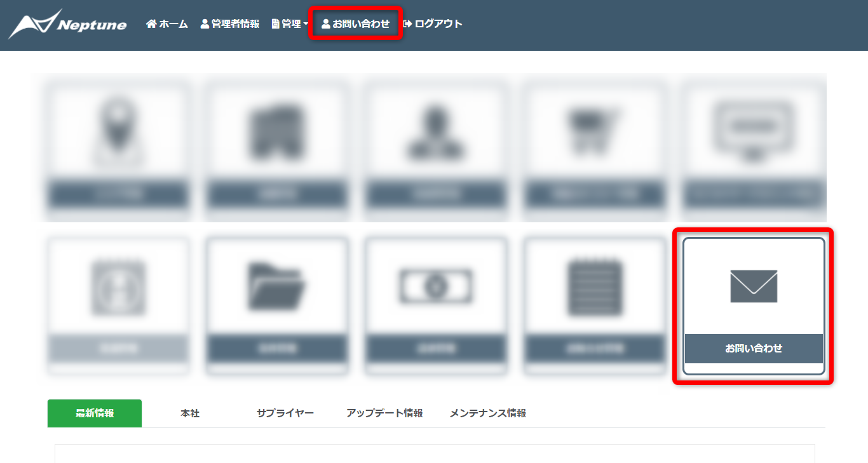Open the calendar icon tile
This screenshot has width=868, height=463.
118,286
